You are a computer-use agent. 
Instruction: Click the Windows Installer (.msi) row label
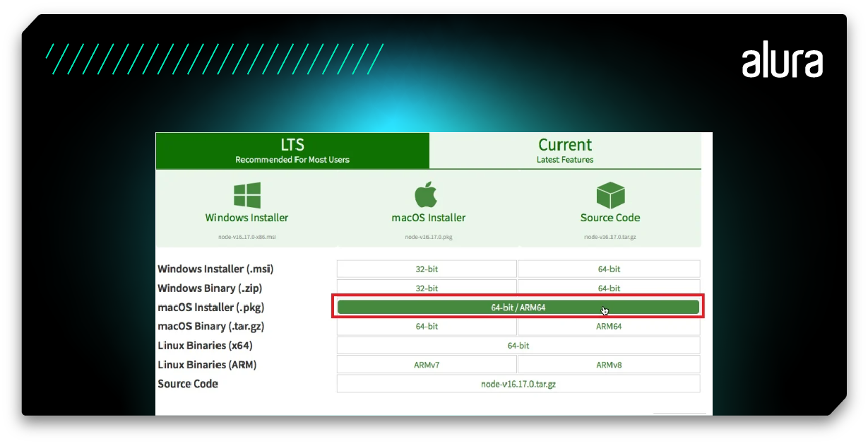point(215,269)
